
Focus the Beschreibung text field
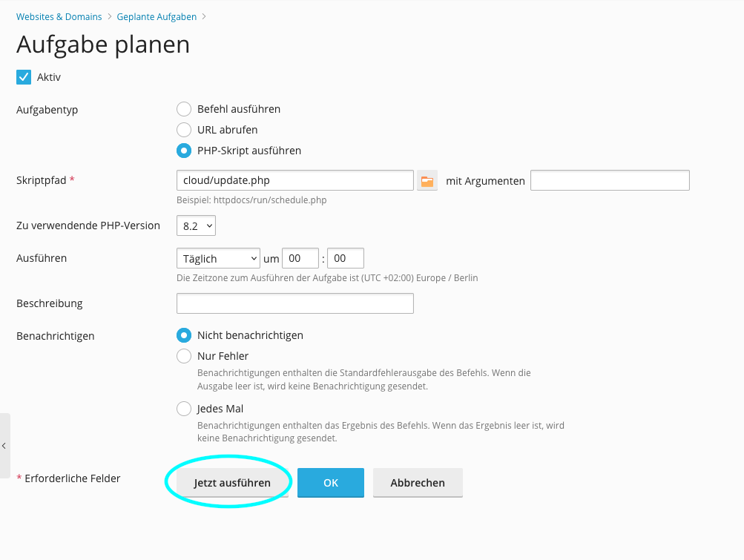click(x=294, y=303)
